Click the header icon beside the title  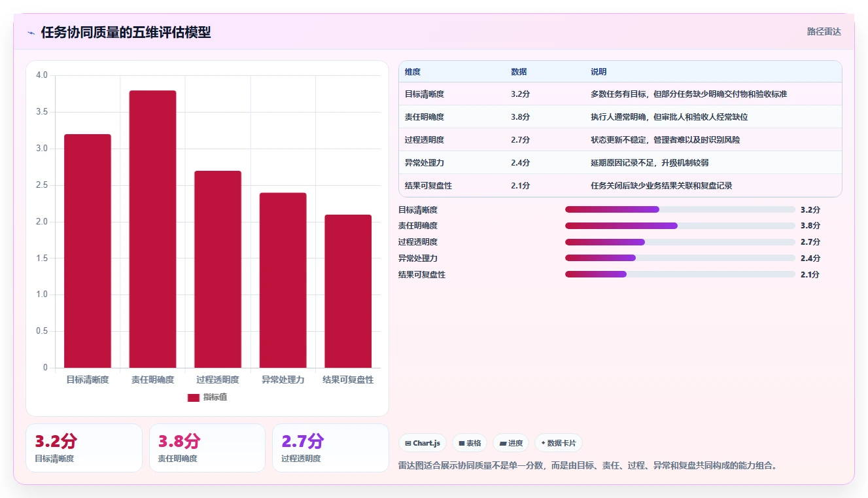tap(31, 33)
